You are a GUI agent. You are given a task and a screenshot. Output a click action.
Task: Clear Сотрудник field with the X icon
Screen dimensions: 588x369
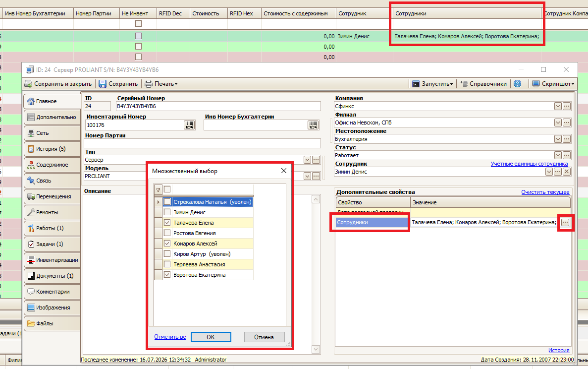(x=567, y=172)
